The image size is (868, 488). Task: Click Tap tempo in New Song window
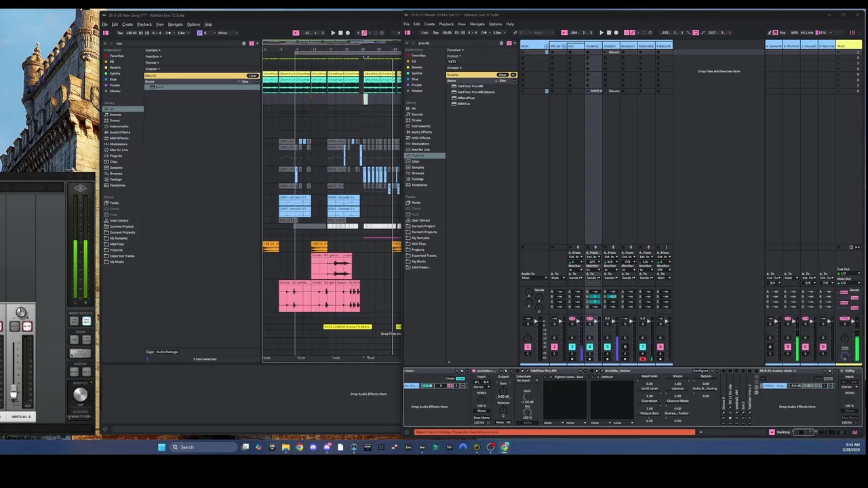point(120,33)
